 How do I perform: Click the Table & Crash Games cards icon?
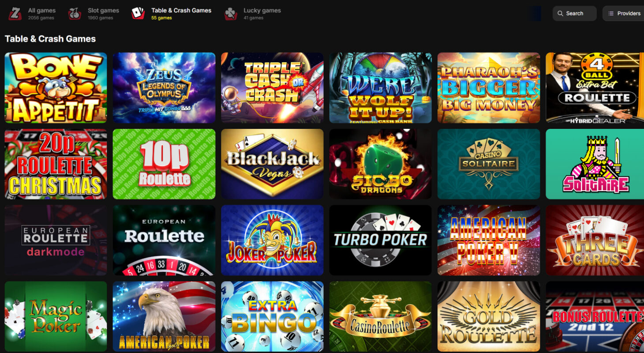pos(138,14)
